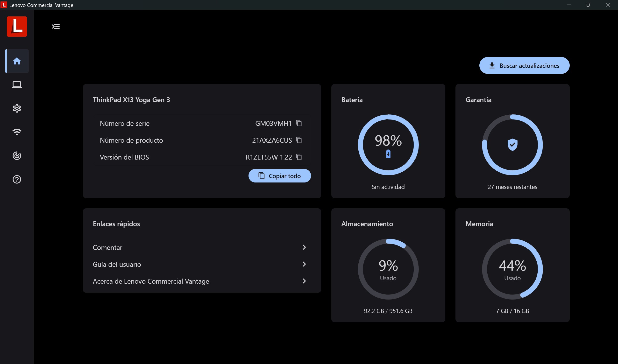Expand the navigation sidebar menu

click(x=56, y=27)
